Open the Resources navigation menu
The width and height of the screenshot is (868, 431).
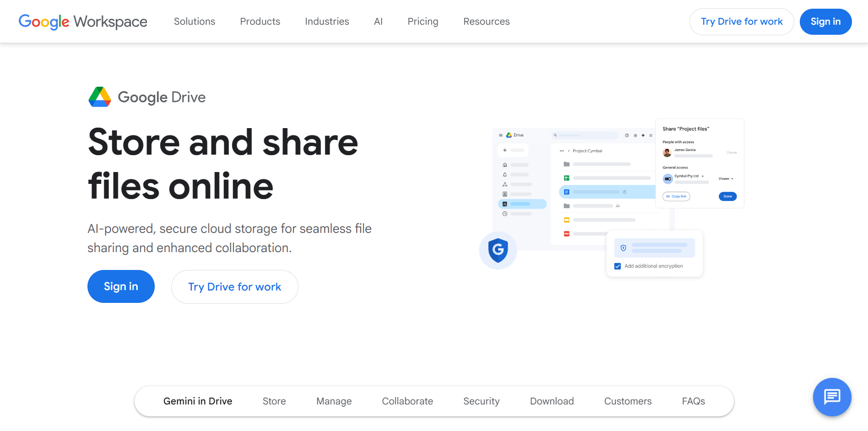tap(487, 22)
